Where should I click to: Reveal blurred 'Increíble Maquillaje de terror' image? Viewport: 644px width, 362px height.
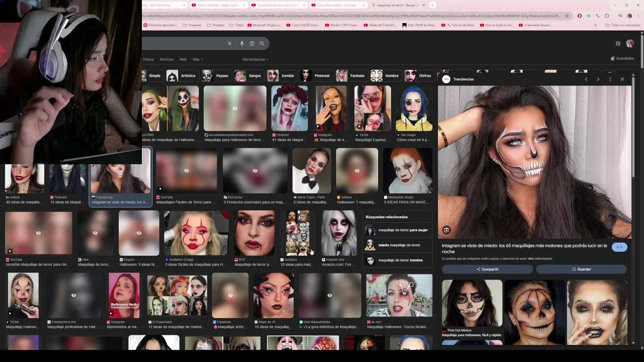38,233
